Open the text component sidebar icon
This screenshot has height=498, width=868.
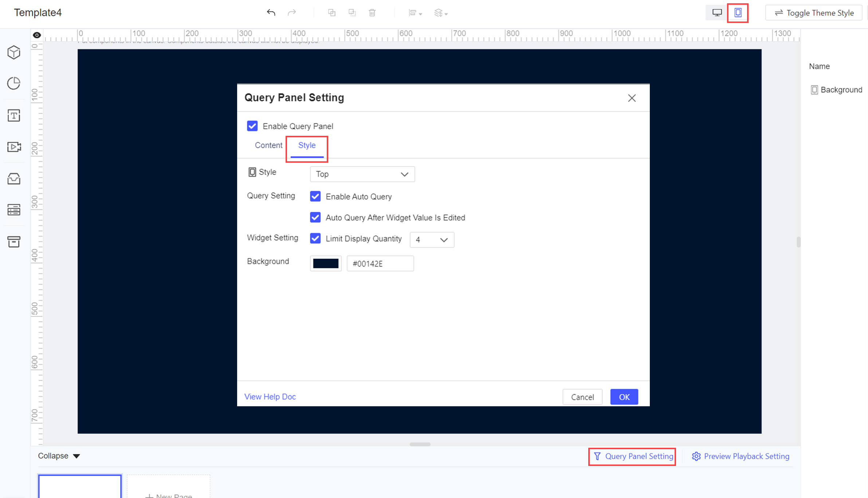(14, 115)
